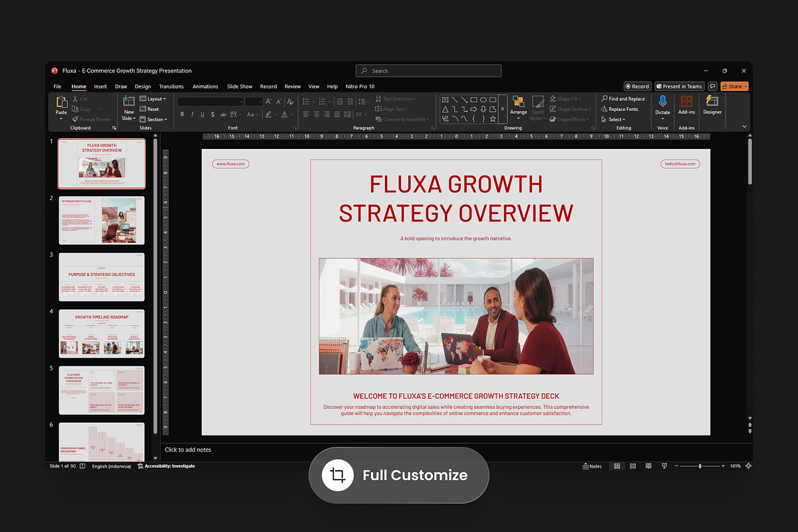Open Find and Replace
This screenshot has width=798, height=532.
coord(622,98)
